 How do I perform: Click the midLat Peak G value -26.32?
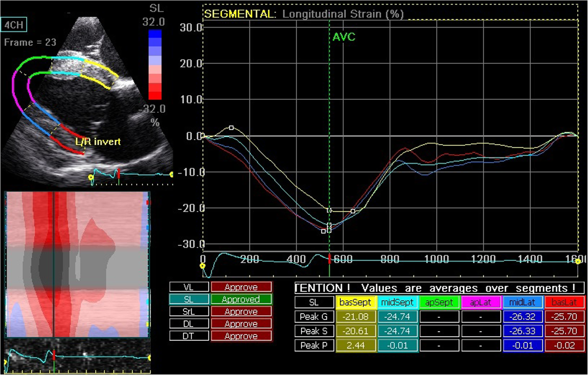522,317
